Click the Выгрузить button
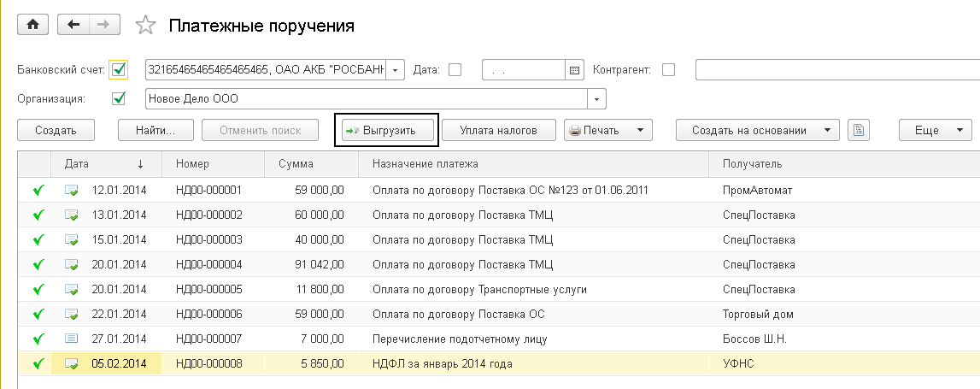The image size is (980, 389). 387,131
